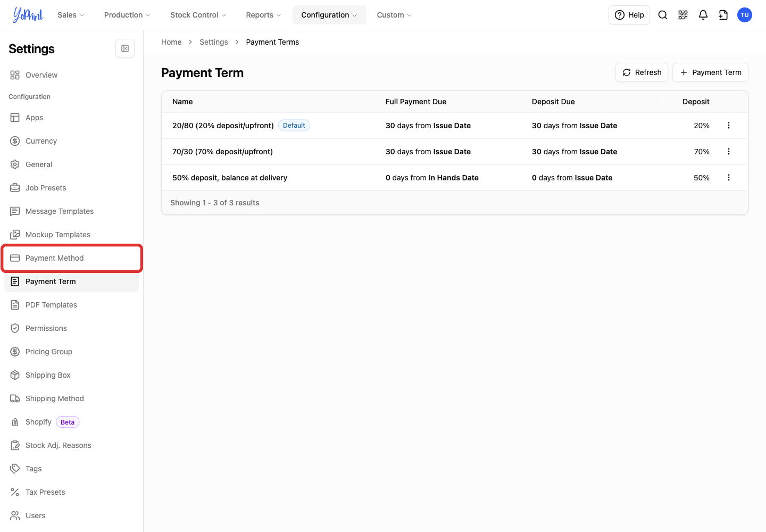Open the notifications bell
The height and width of the screenshot is (532, 766).
coord(703,15)
